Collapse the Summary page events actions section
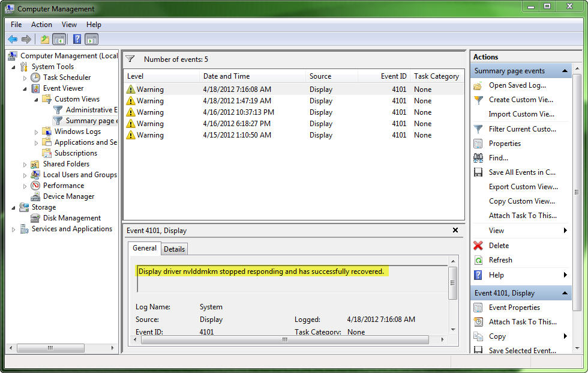 (565, 71)
